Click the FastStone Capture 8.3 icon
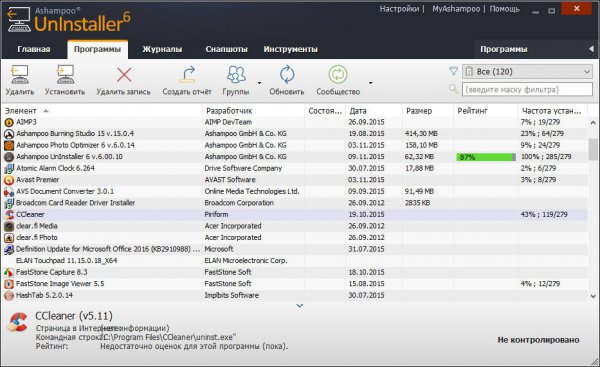 [9, 272]
